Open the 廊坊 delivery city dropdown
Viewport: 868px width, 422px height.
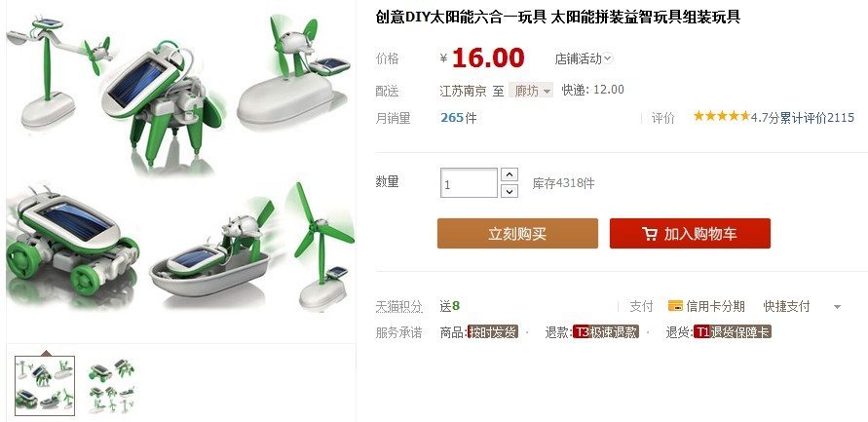tap(531, 91)
